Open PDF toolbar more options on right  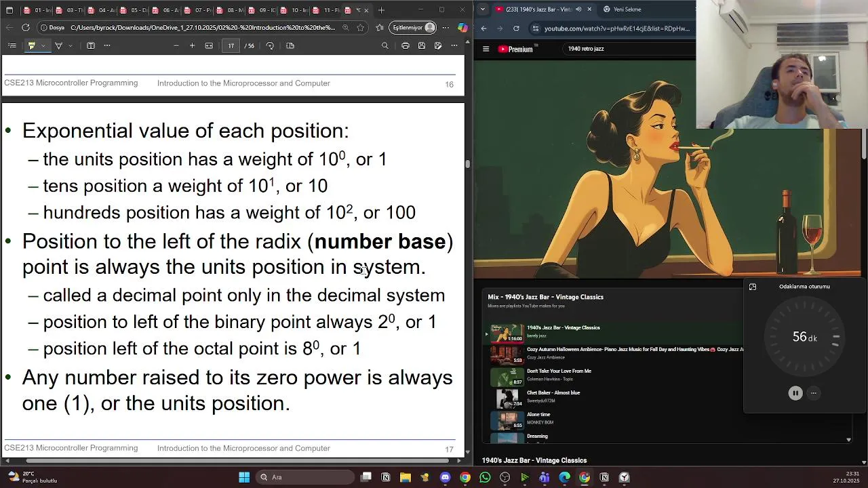coord(454,45)
